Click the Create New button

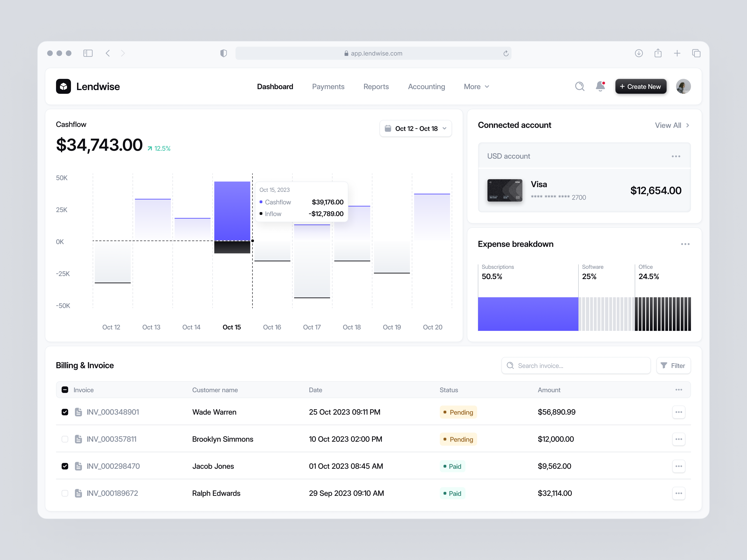click(640, 86)
